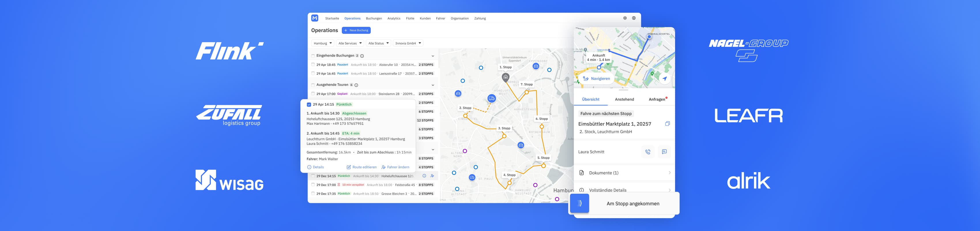Image resolution: width=980 pixels, height=231 pixels.
Task: Collapse the Ausgehende Touren section
Action: tap(433, 85)
